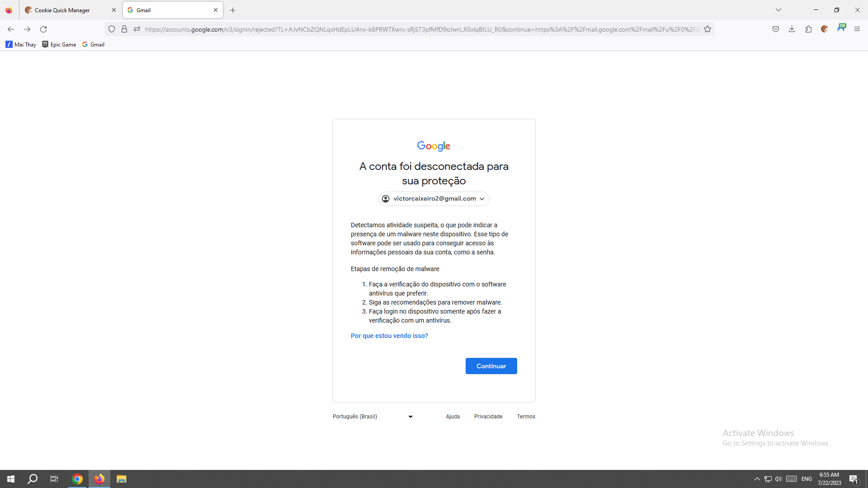Click the ENG input language indicator
Viewport: 868px width, 488px height.
(807, 479)
